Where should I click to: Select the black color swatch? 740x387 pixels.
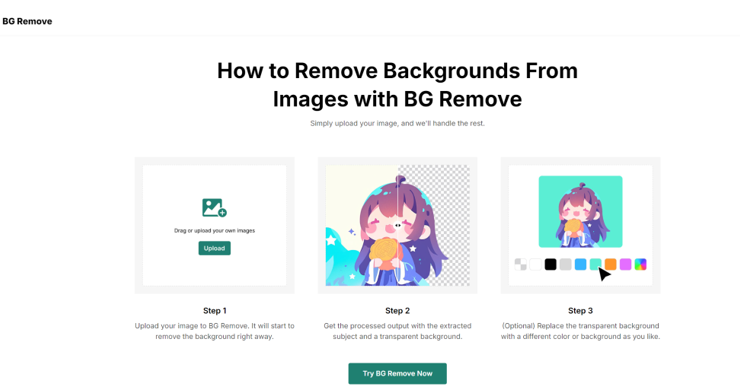(x=550, y=264)
